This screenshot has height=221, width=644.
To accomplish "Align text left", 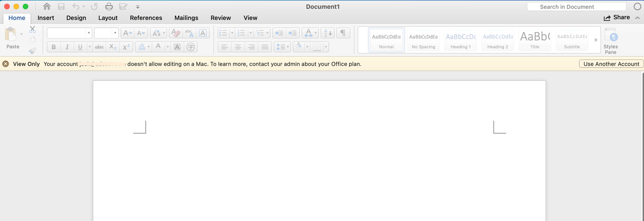I will pyautogui.click(x=224, y=47).
